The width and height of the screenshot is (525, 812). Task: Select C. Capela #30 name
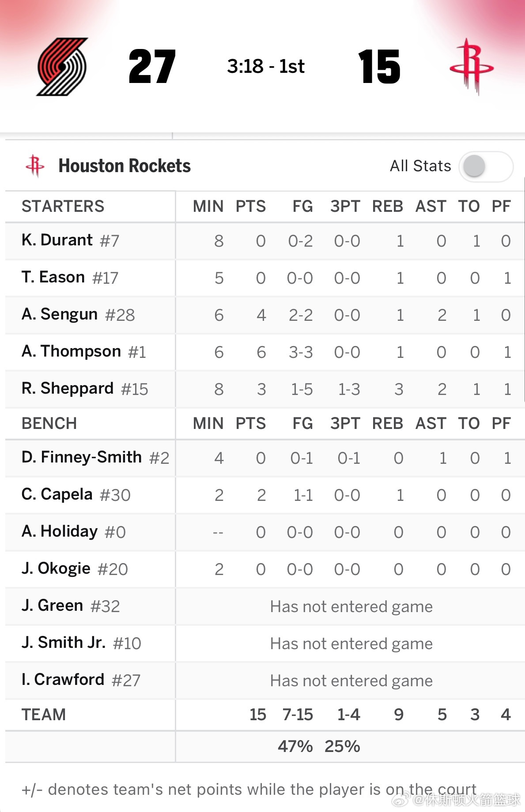(76, 494)
